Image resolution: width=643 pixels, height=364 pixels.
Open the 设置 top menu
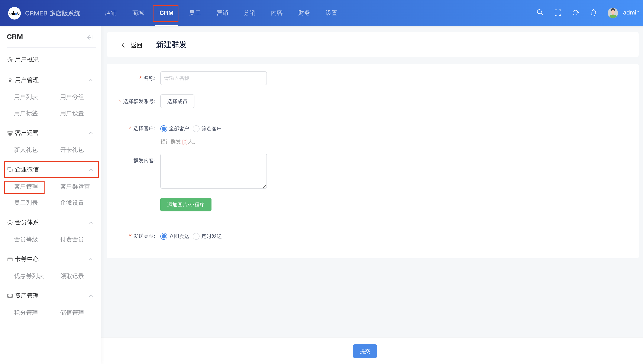pyautogui.click(x=331, y=13)
